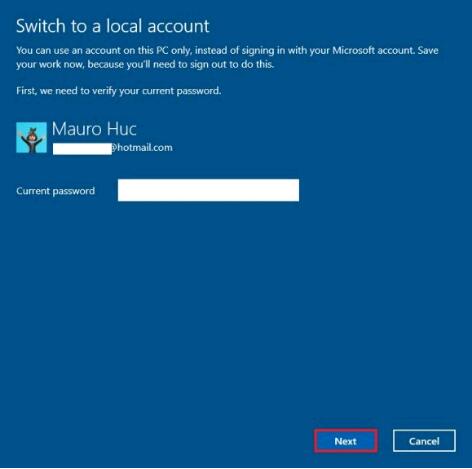This screenshot has width=472, height=469.
Task: Click the Next button
Action: pyautogui.click(x=346, y=441)
